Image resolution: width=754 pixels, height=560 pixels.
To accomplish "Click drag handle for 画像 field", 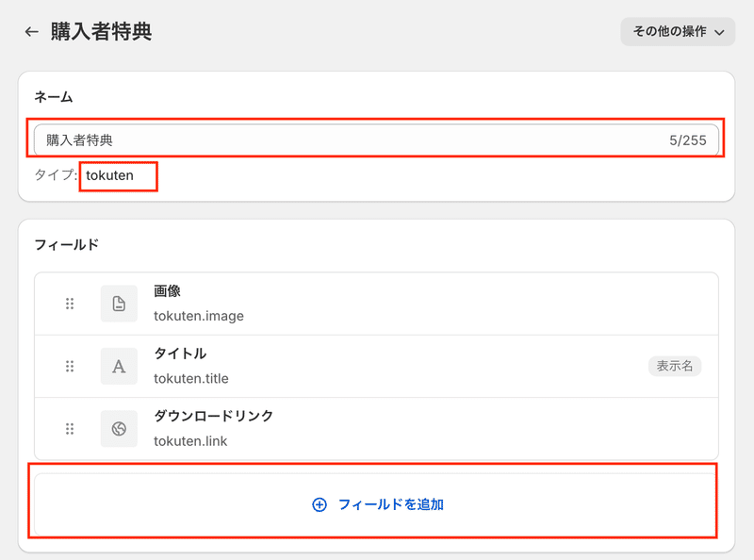I will tap(70, 304).
